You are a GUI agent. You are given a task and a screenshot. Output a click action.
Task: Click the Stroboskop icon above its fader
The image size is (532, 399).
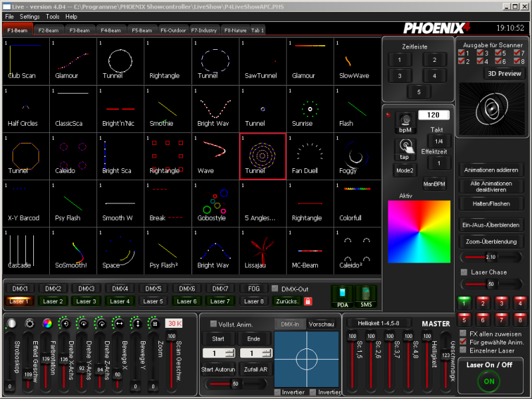pos(11,323)
